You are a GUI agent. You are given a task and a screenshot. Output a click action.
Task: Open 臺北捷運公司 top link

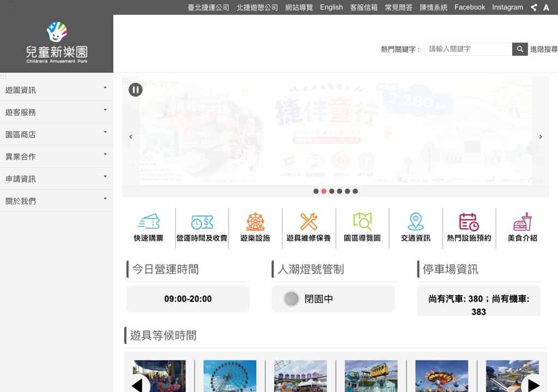(x=208, y=8)
